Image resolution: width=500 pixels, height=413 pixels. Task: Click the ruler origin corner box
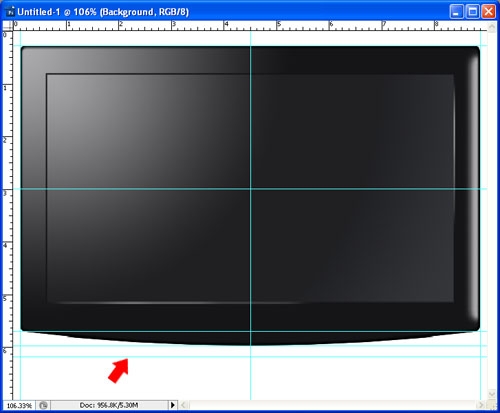point(8,26)
